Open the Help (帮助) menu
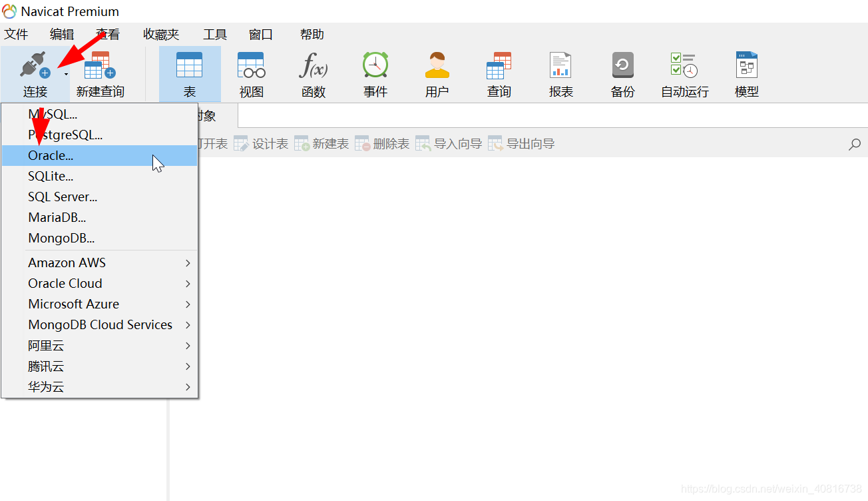The image size is (868, 501). pyautogui.click(x=312, y=35)
